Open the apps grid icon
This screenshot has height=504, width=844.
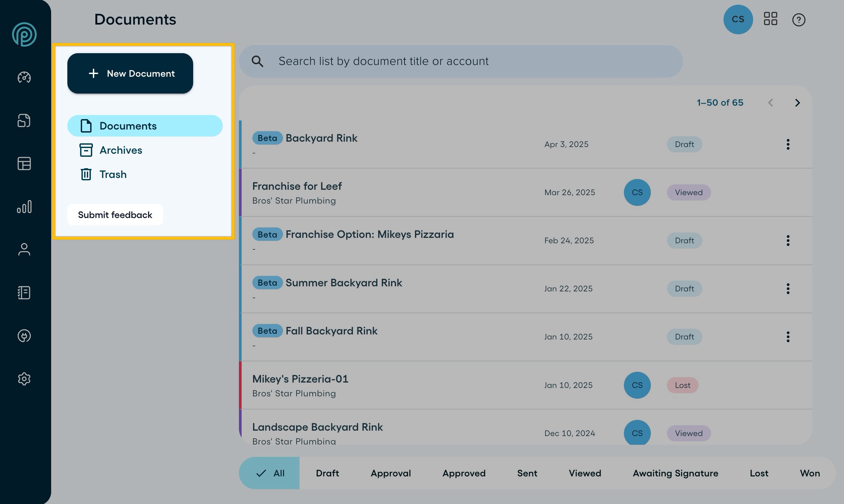coord(771,19)
